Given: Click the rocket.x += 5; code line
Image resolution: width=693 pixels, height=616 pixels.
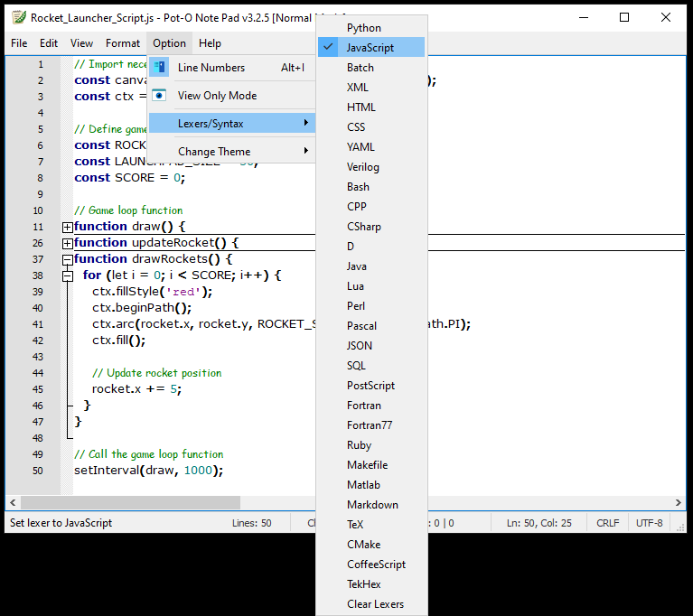Looking at the screenshot, I should [136, 389].
